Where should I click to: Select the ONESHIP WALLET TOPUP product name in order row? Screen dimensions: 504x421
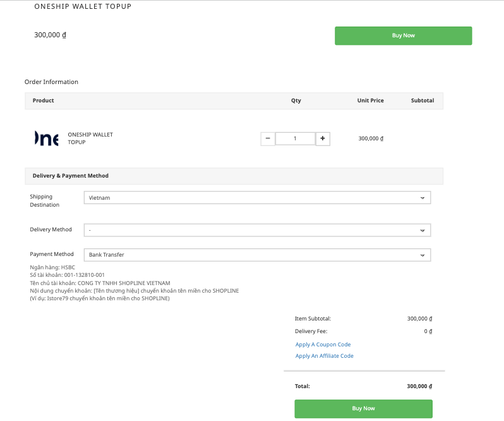click(90, 138)
